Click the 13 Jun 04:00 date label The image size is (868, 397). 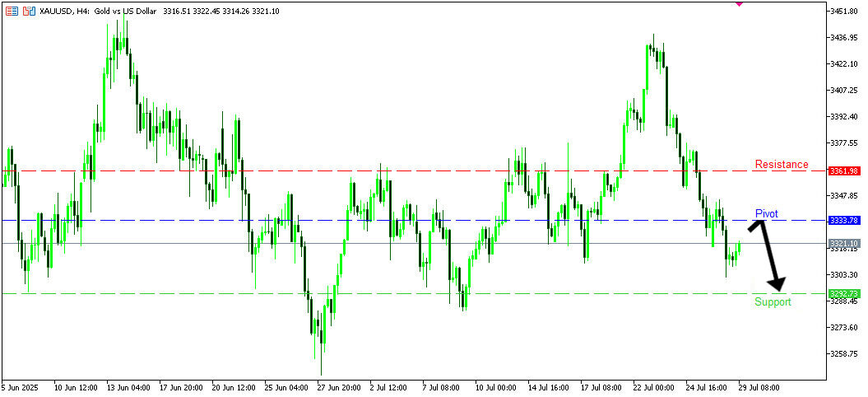coord(128,386)
